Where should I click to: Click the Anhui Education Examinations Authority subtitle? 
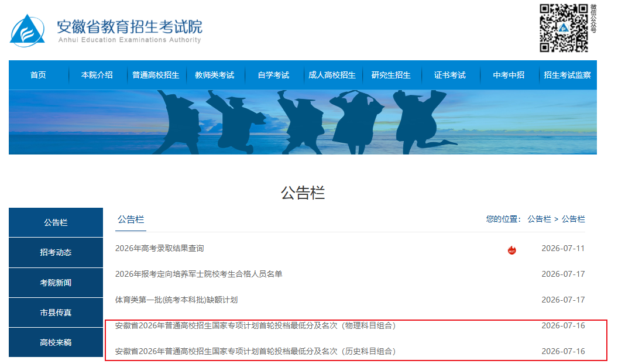click(x=129, y=40)
